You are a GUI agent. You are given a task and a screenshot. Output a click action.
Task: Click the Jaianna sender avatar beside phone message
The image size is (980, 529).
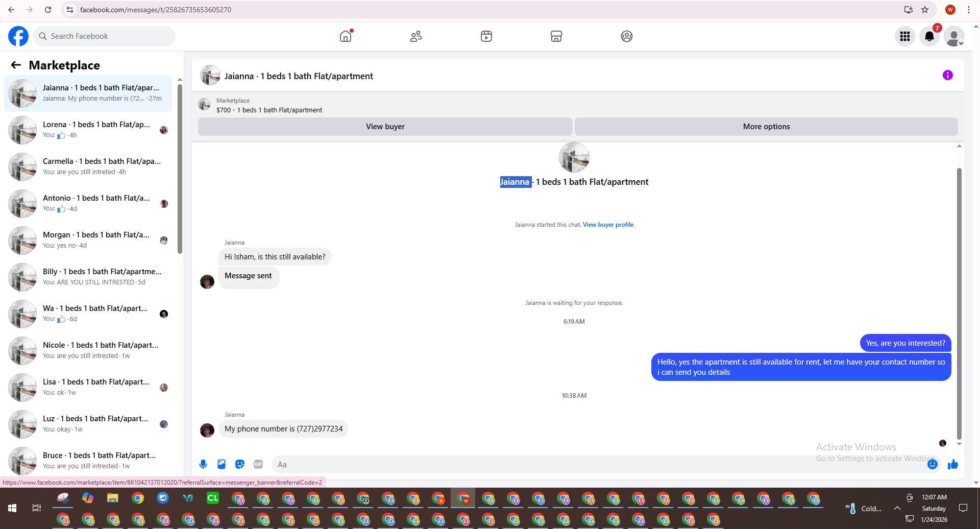click(207, 430)
